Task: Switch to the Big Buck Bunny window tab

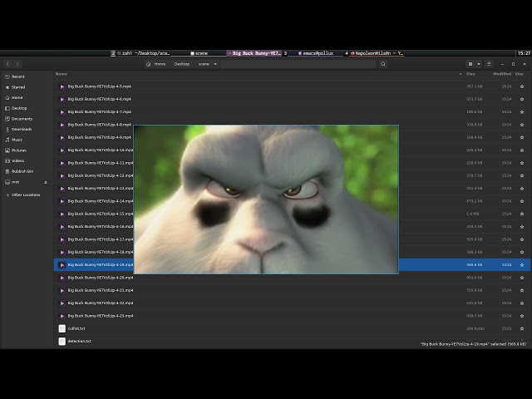Action: tap(254, 53)
